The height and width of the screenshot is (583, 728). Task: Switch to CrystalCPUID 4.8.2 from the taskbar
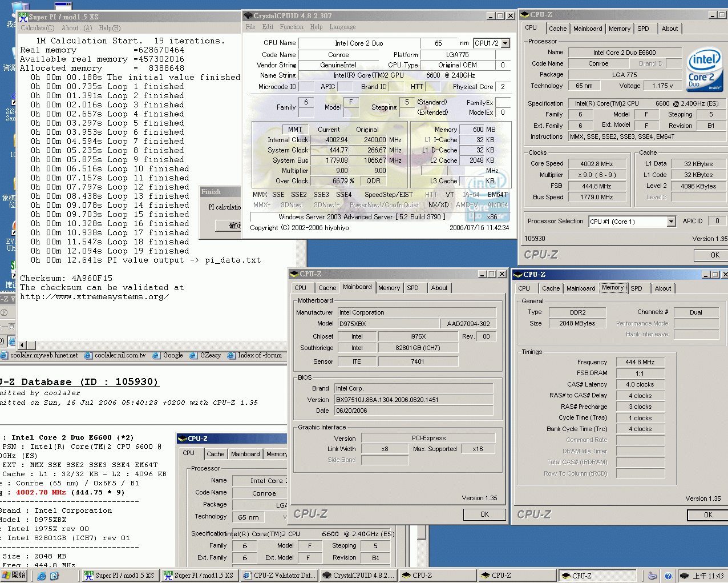357,576
